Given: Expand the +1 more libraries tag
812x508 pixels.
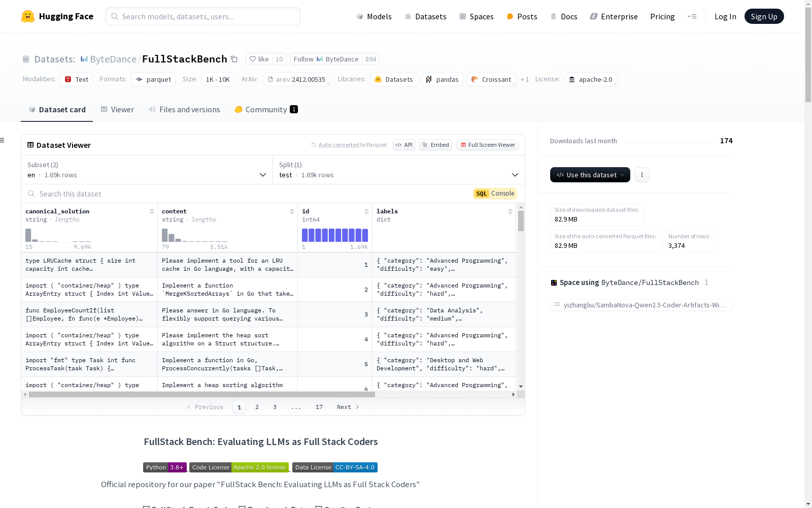Looking at the screenshot, I should click(525, 79).
